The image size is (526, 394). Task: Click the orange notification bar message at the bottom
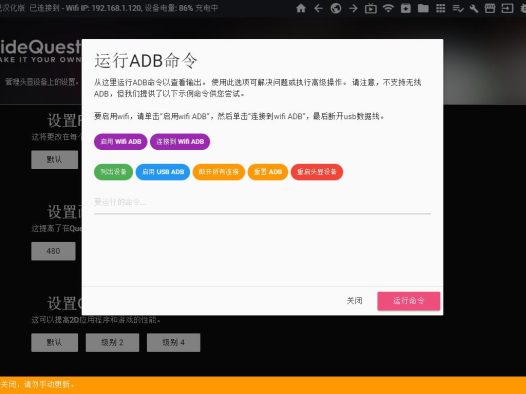coord(37,384)
